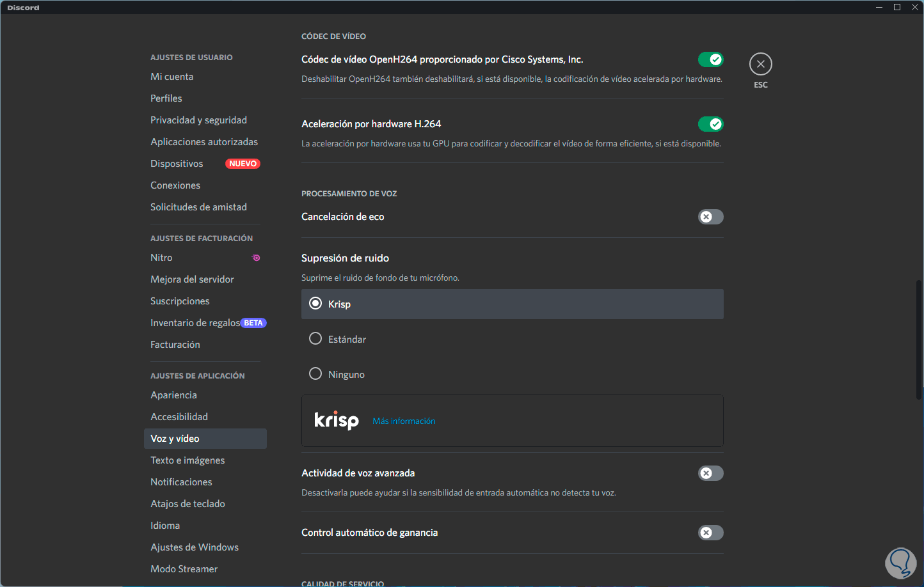Open Atajos de teclado settings
924x587 pixels.
coord(187,504)
